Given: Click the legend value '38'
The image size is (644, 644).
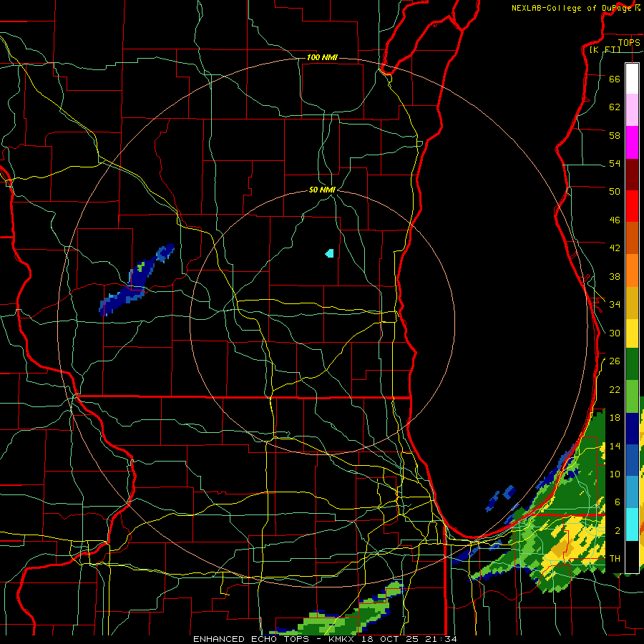Looking at the screenshot, I should coord(615,276).
